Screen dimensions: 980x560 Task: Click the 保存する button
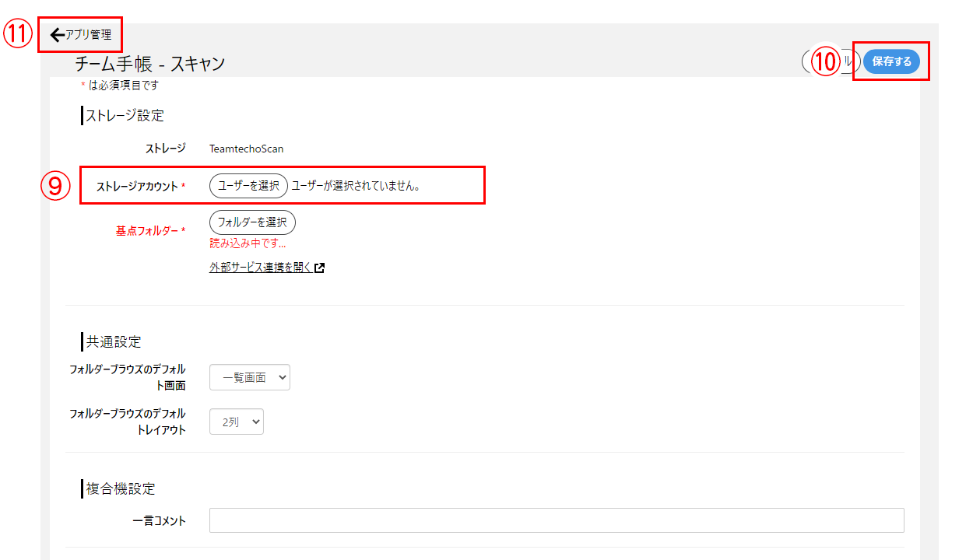pos(891,61)
